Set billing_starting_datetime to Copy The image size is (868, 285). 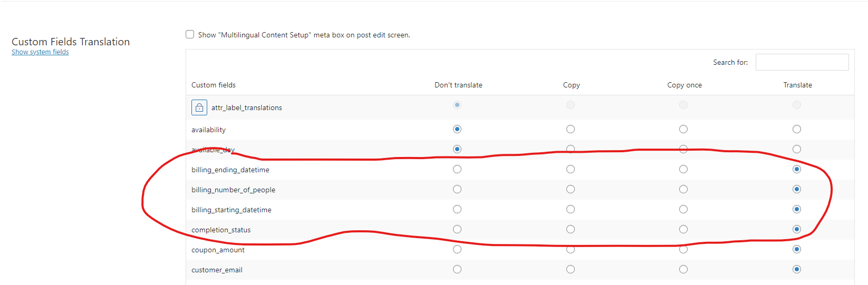click(571, 209)
